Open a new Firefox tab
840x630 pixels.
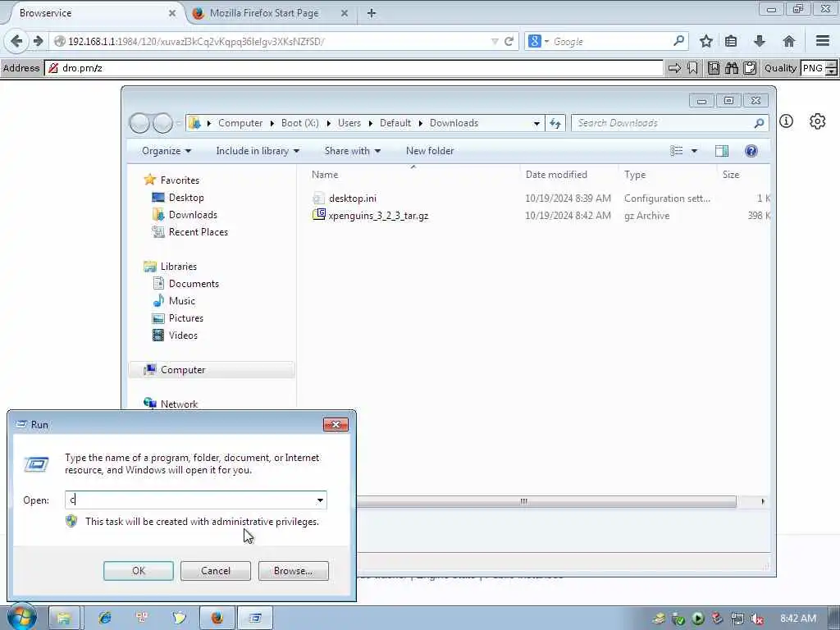coord(372,13)
